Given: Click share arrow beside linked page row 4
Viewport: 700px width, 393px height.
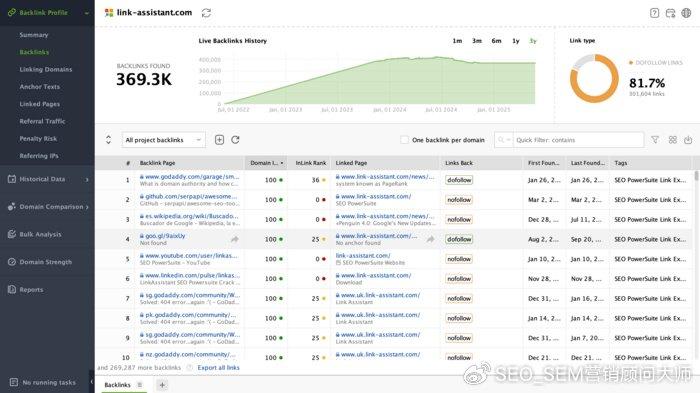Looking at the screenshot, I should [430, 239].
